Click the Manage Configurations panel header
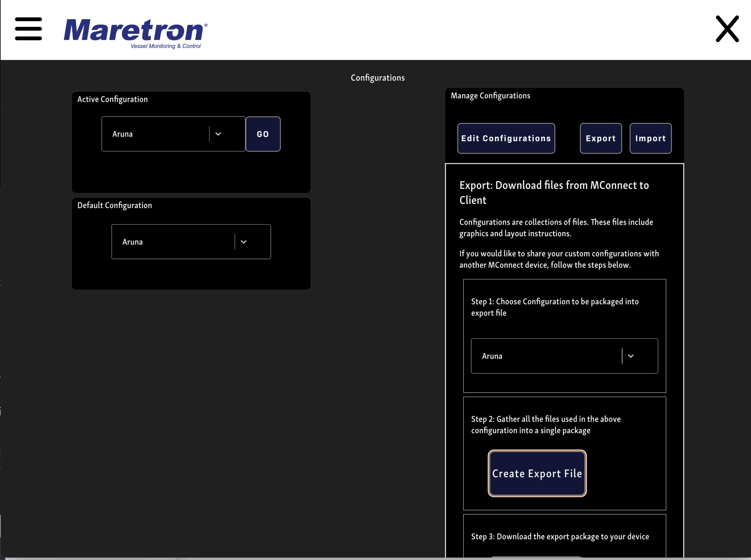Screen dimensions: 751x560 (x=490, y=96)
